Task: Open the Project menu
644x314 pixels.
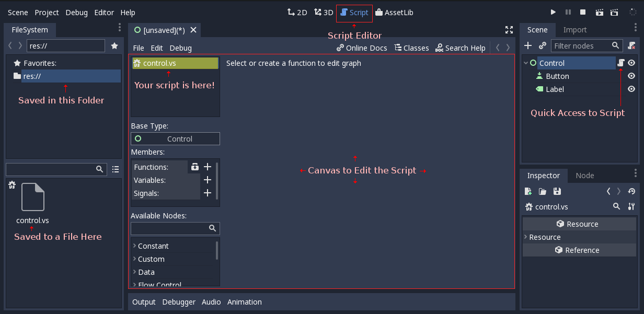Action: (x=47, y=12)
